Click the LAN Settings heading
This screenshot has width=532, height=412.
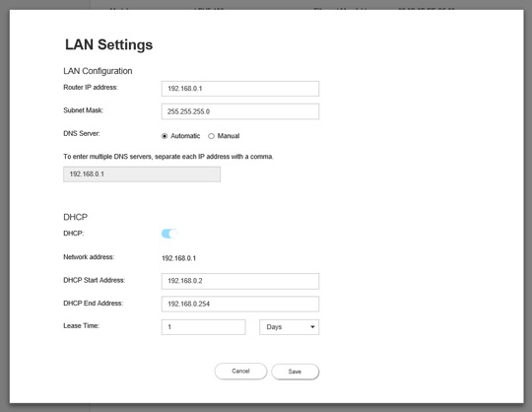[x=109, y=44]
